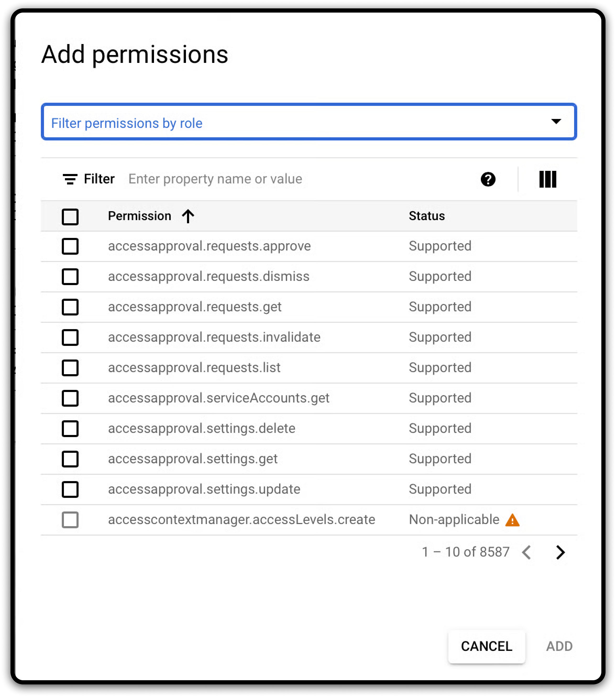
Task: Check accessapproval.requests.approve permission
Action: [x=70, y=247]
